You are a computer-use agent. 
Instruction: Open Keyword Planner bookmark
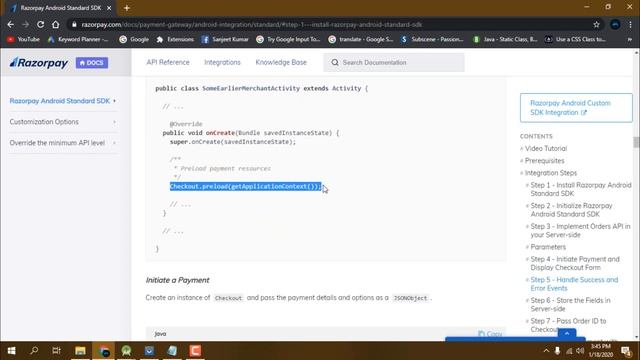point(78,39)
